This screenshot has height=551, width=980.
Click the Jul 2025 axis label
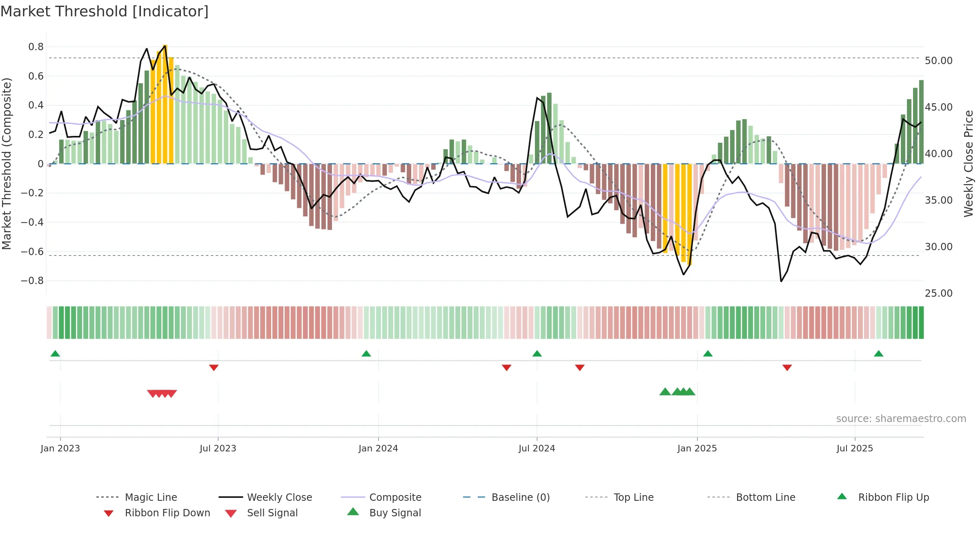855,448
